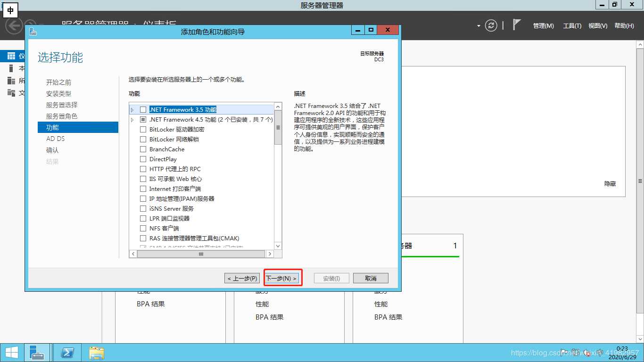Go to 服务器选择 wizard step
This screenshot has width=644, height=362.
pos(62,105)
